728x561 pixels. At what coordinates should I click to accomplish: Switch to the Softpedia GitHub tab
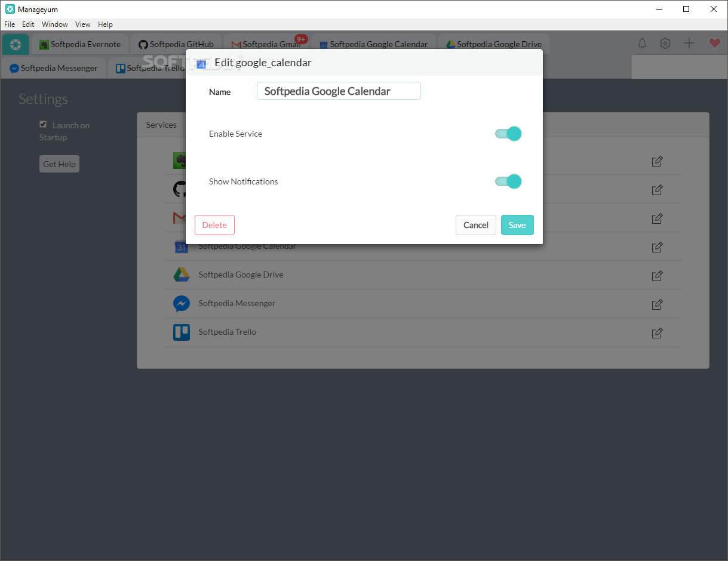click(176, 44)
